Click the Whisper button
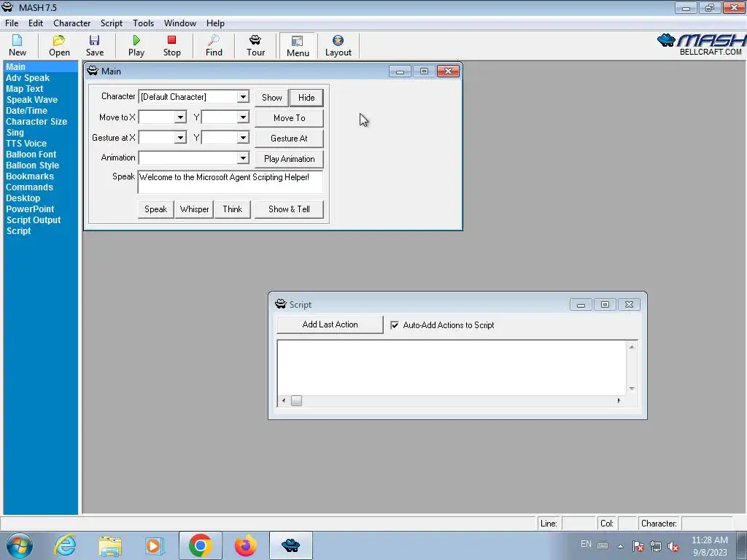 pos(194,209)
